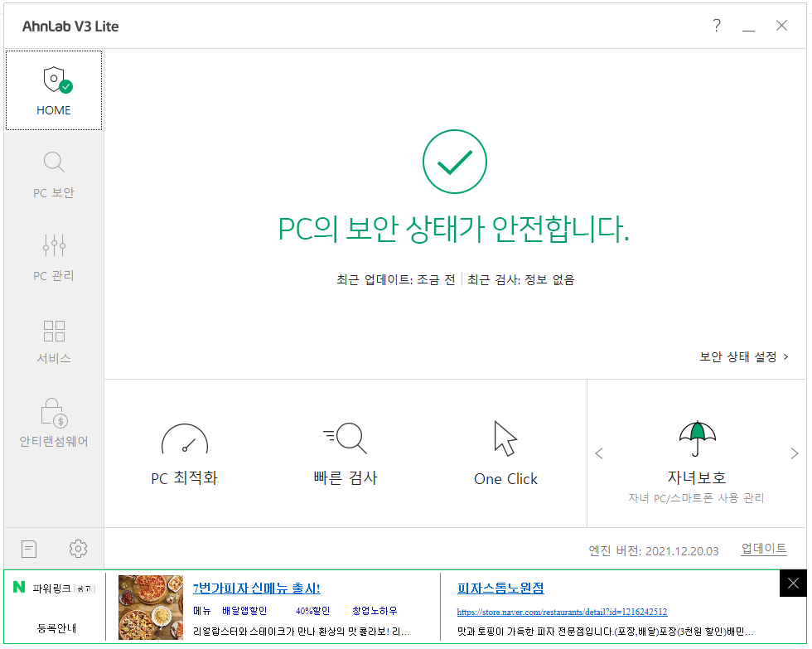Dismiss the ad banner with the black X
The width and height of the screenshot is (812, 649).
point(793,583)
